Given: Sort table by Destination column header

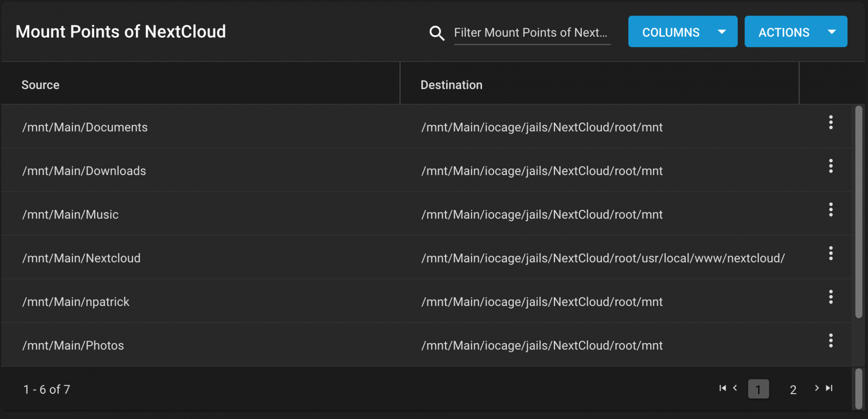Looking at the screenshot, I should 452,85.
